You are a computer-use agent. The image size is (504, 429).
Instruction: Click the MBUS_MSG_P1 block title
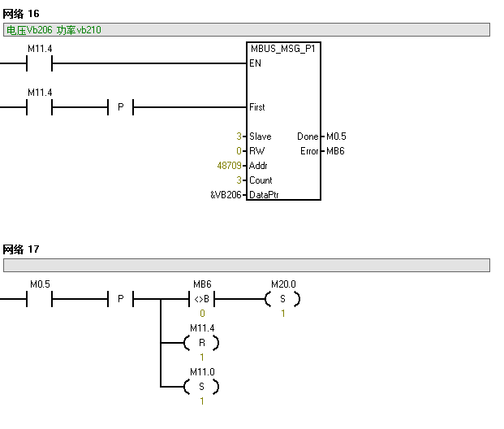(283, 49)
